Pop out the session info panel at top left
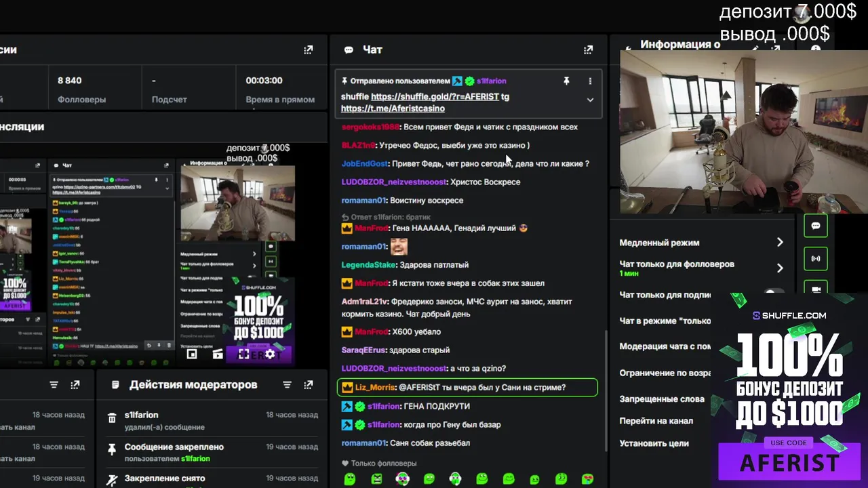The width and height of the screenshot is (868, 488). (x=308, y=49)
